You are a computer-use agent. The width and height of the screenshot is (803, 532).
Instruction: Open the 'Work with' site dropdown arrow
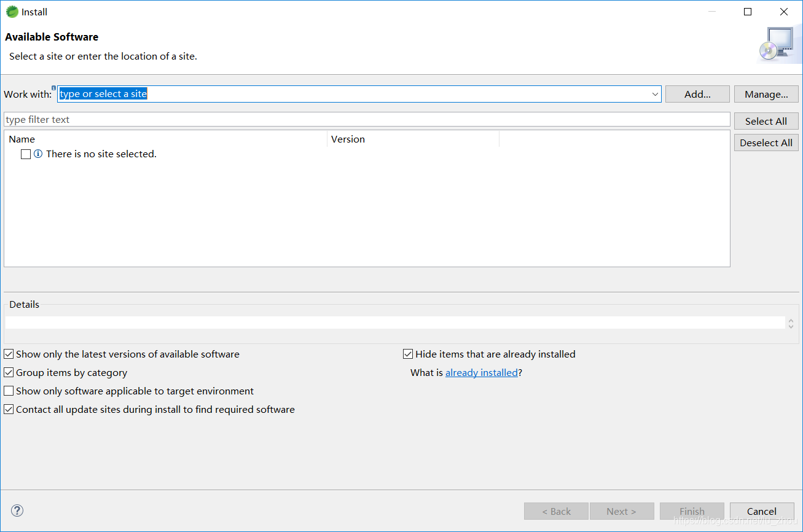655,94
